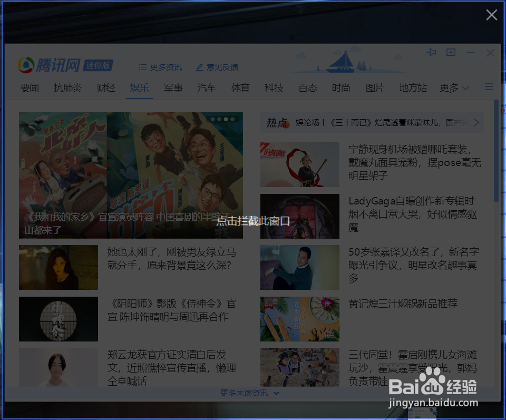
Task: Switch to the 科技 tab
Action: pos(274,88)
